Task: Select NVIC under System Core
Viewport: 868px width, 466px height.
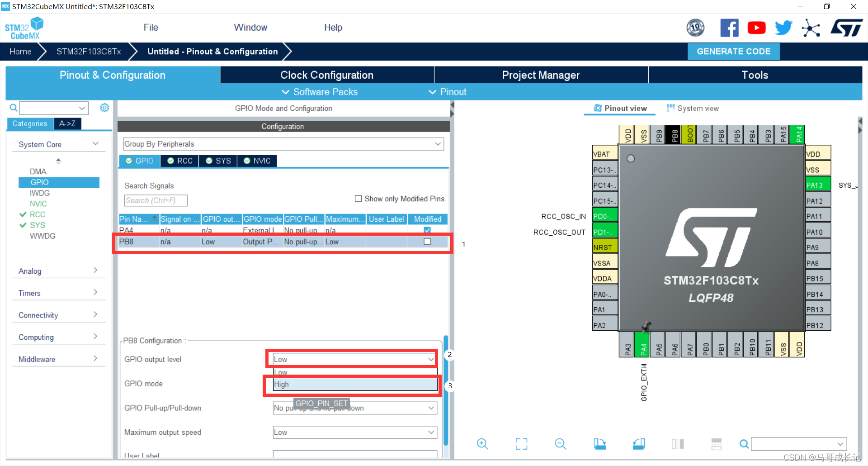Action: pos(38,204)
